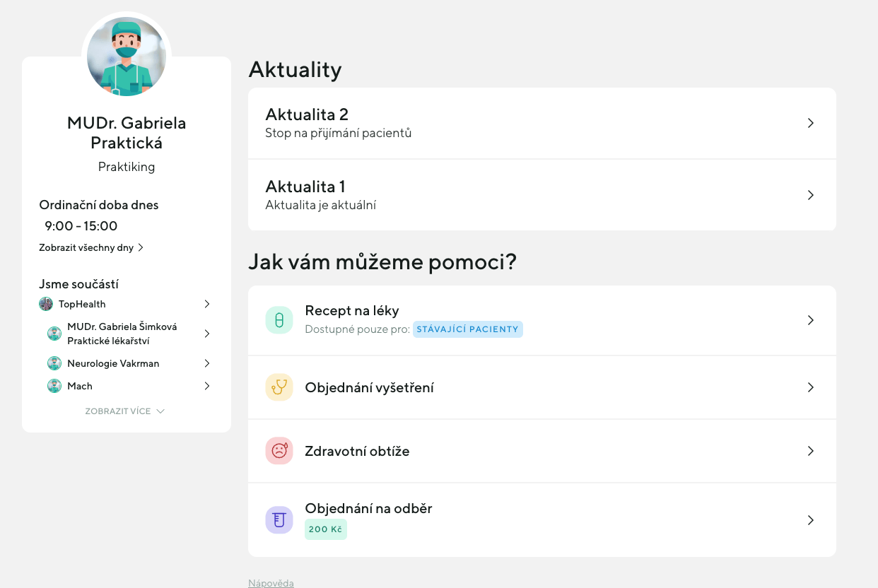
Task: Expand the Zobrazit více list
Action: point(125,411)
